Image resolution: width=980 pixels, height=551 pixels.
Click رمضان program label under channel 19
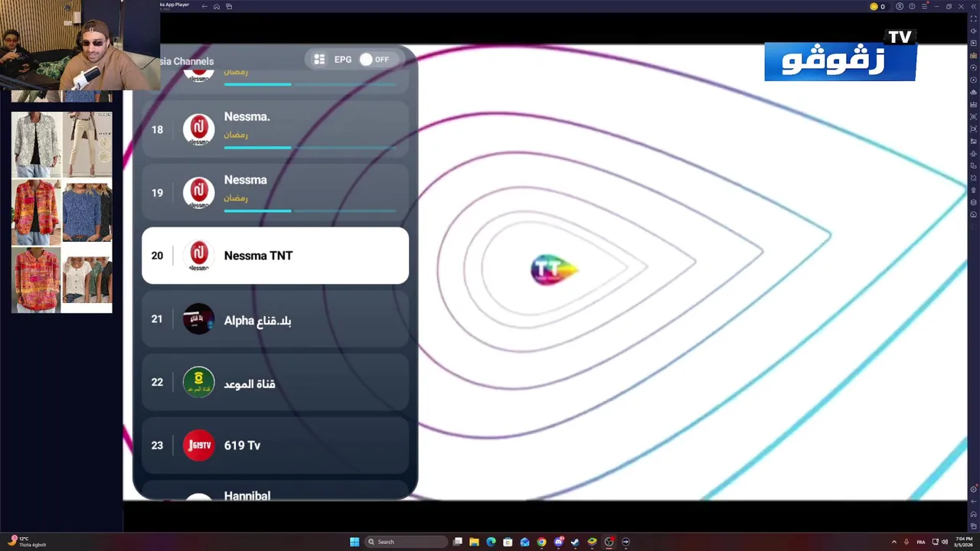click(x=236, y=197)
